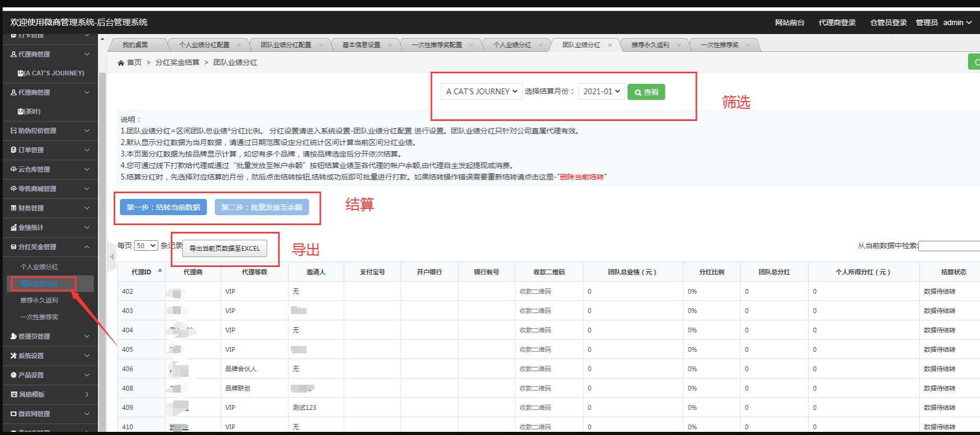This screenshot has height=435, width=980.
Task: Open the 2021-01 settlement month dropdown
Action: pos(602,92)
